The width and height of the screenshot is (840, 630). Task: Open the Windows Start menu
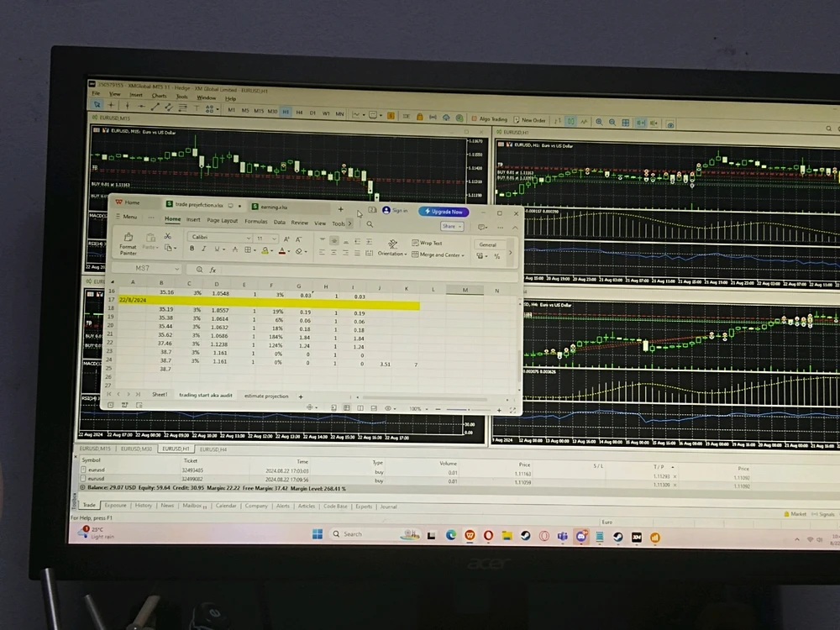point(318,533)
